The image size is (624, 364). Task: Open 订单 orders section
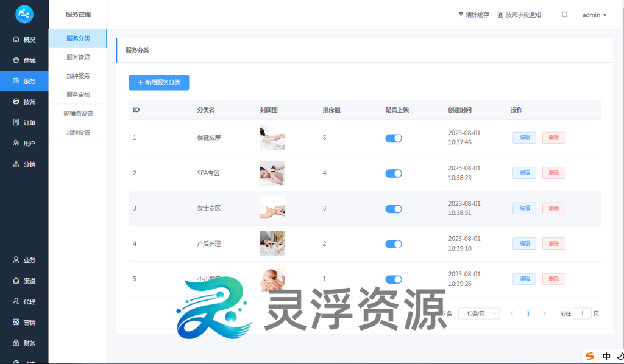(x=24, y=122)
